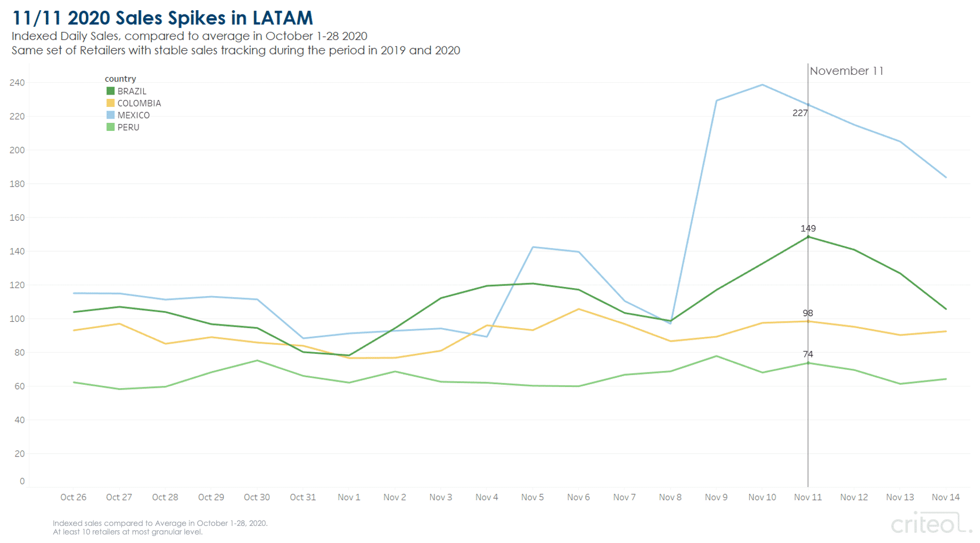The width and height of the screenshot is (980, 543).
Task: Click the 40 y-axis tick label
Action: pos(19,420)
